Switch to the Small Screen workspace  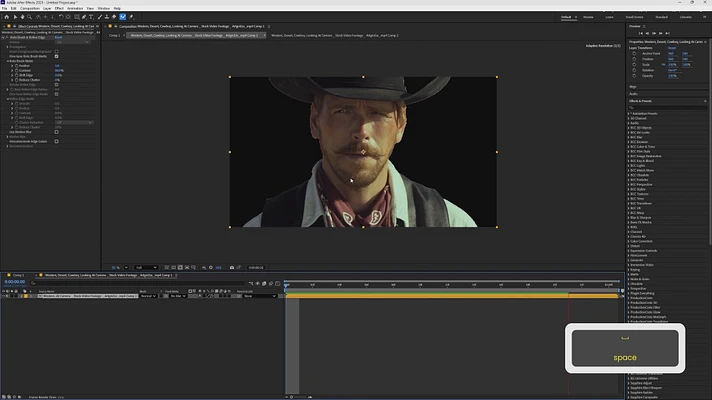tap(634, 17)
